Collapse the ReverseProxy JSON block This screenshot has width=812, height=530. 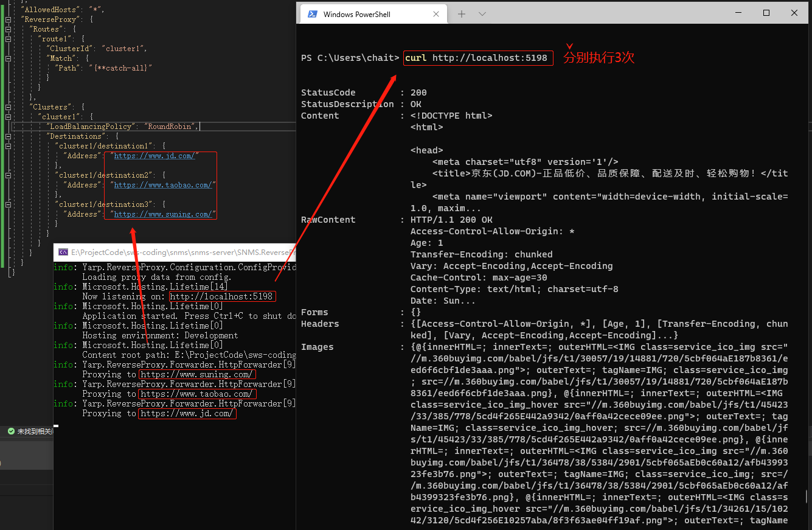pyautogui.click(x=7, y=20)
